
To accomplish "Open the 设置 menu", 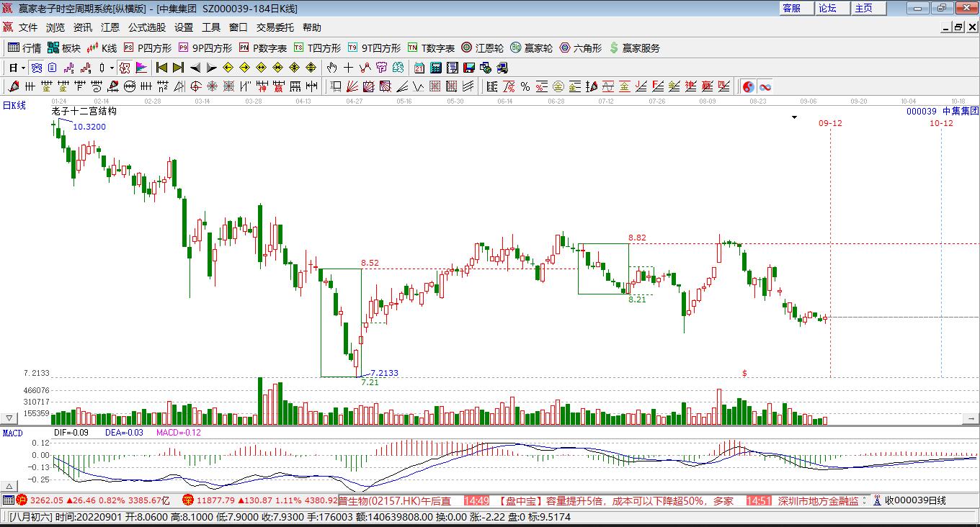I will pyautogui.click(x=184, y=27).
